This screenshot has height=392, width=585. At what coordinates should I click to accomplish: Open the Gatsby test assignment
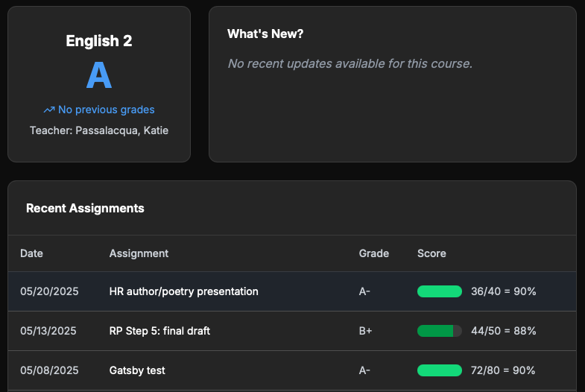[137, 370]
